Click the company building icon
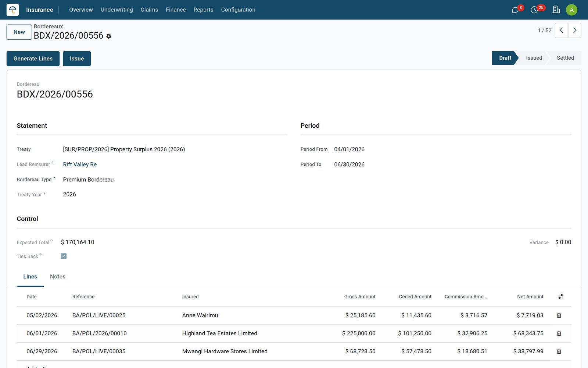588x368 pixels. [x=556, y=10]
